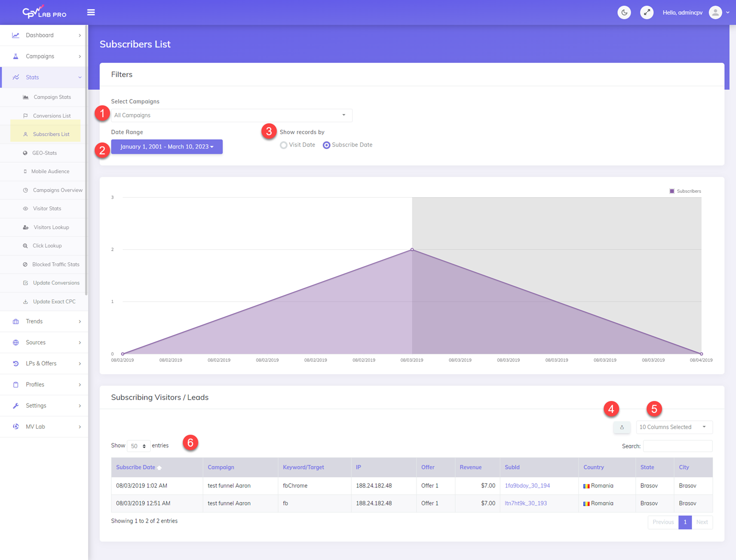
Task: Open the 10 Columns Selected dropdown
Action: coord(674,427)
